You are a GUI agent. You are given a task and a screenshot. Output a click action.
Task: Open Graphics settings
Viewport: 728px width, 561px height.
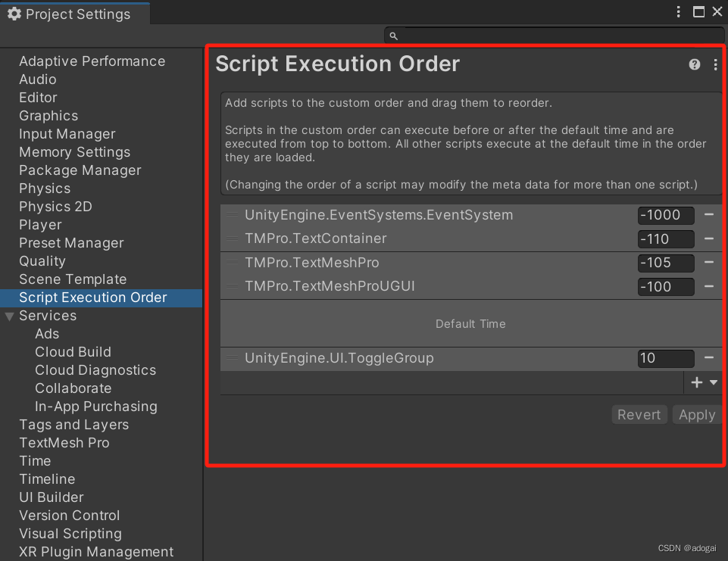click(x=48, y=116)
